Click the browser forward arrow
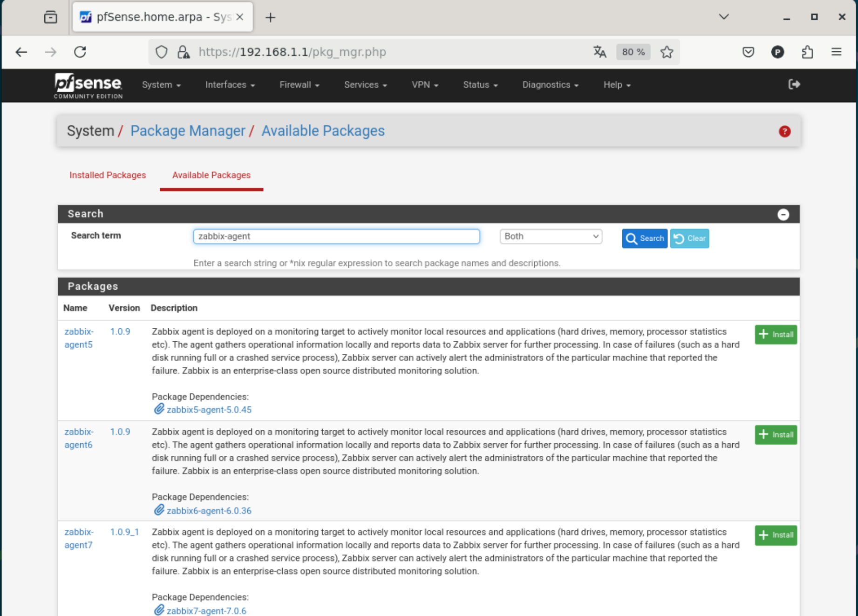 click(50, 52)
